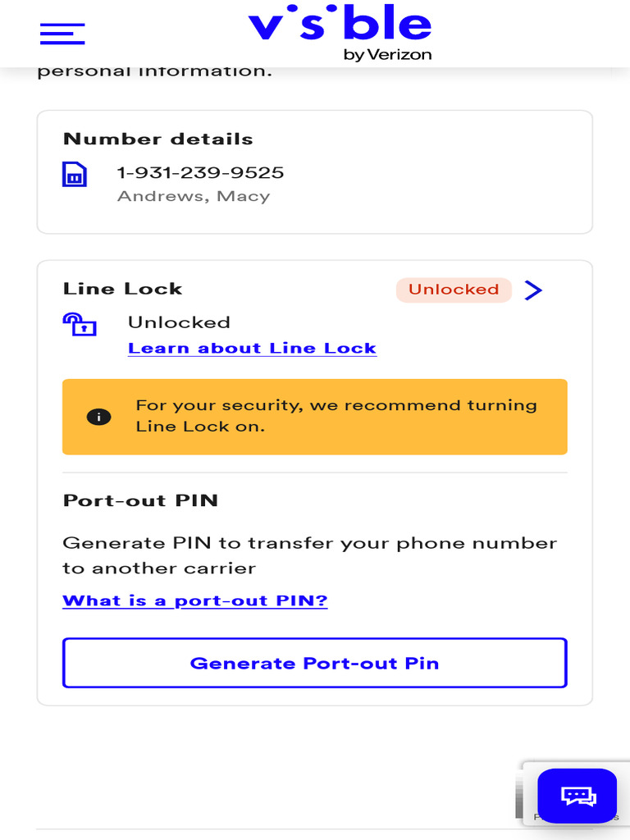Click Unlocked status text beside padlock
Viewport: 630px width, 840px height.
(179, 322)
